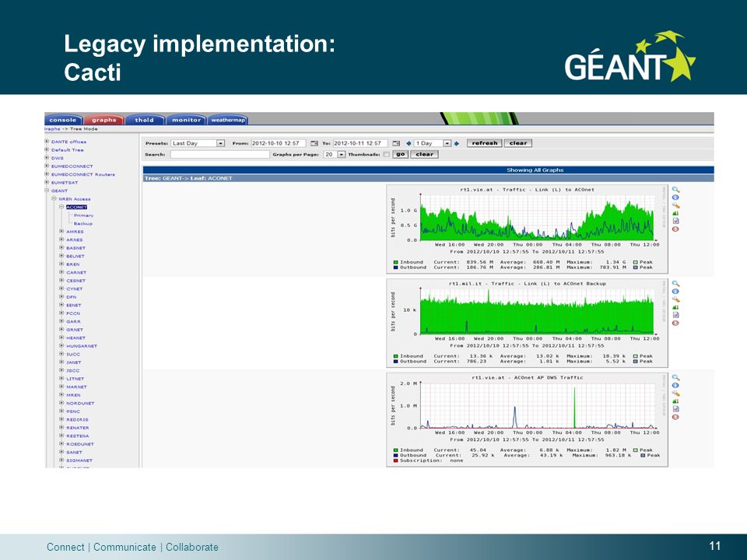Image resolution: width=747 pixels, height=560 pixels.
Task: Open the From date calendar picker
Action: (x=314, y=143)
